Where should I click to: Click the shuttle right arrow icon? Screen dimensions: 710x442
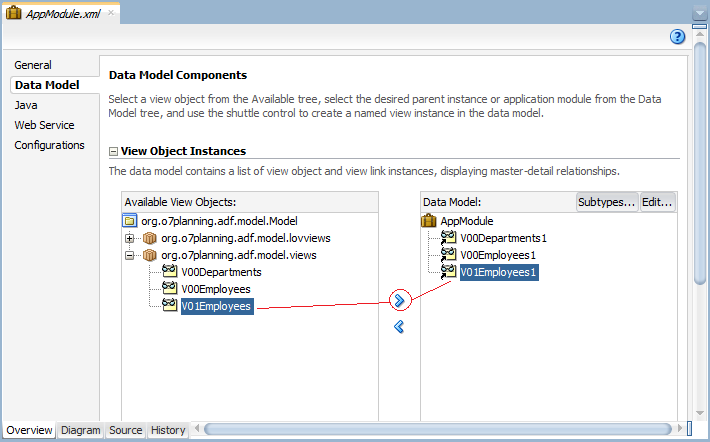click(x=399, y=300)
